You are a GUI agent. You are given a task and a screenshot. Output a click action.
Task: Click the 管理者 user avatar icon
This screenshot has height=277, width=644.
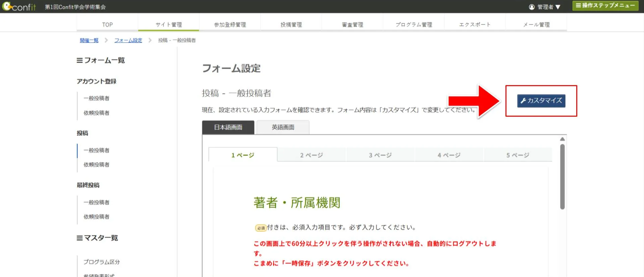point(532,7)
